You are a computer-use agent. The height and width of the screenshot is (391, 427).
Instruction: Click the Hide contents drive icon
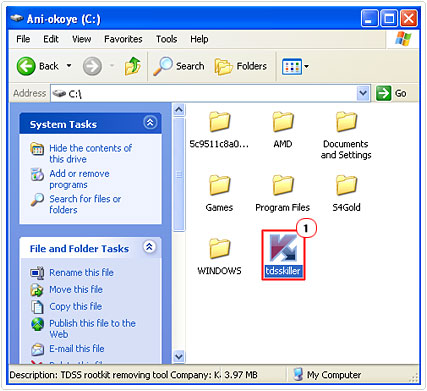click(x=37, y=149)
